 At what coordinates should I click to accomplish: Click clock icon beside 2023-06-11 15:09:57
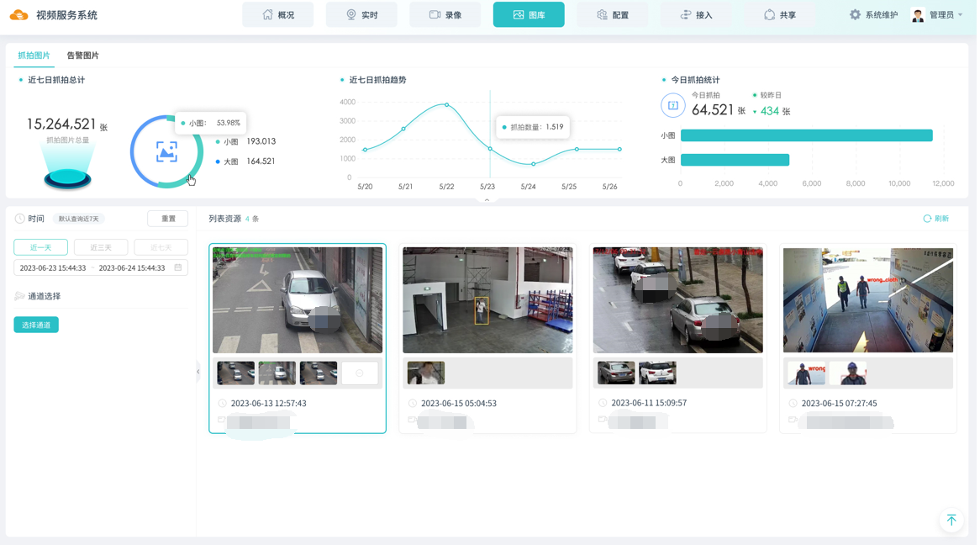click(603, 403)
